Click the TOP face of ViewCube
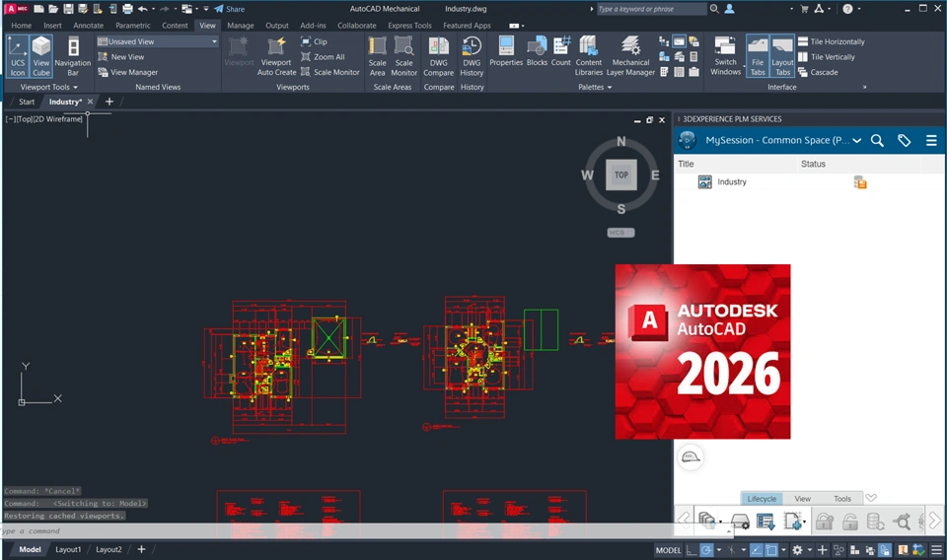This screenshot has width=947, height=560. (x=621, y=175)
